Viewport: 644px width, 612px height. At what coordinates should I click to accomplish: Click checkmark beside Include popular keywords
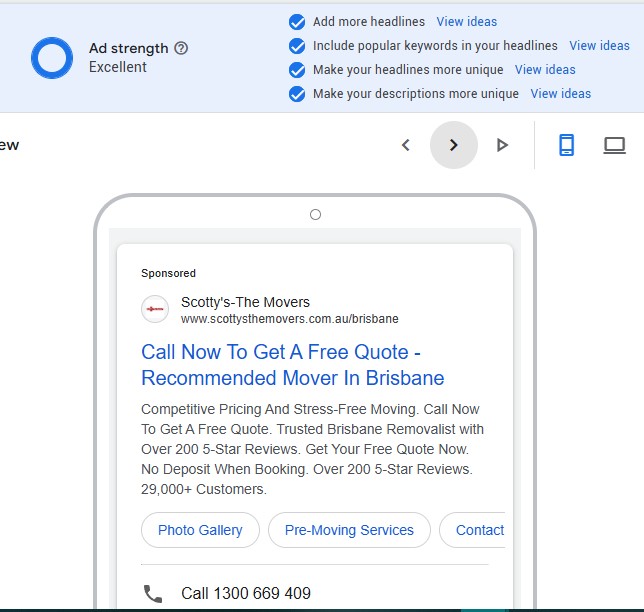pyautogui.click(x=297, y=46)
